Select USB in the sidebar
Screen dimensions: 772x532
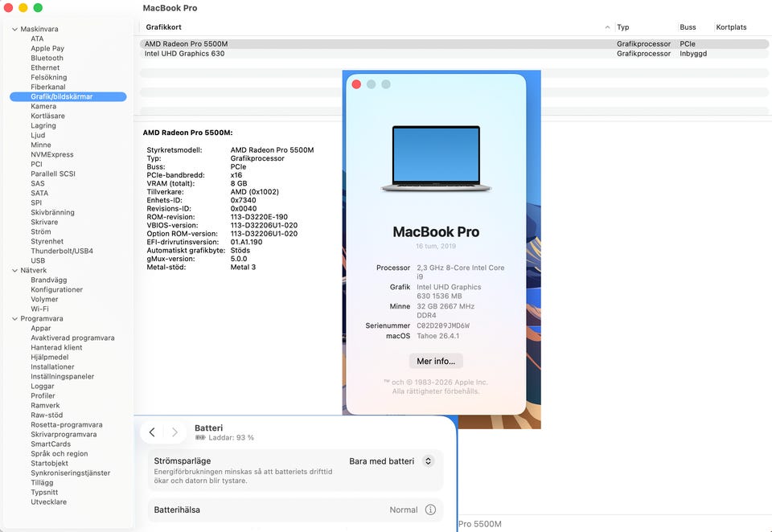tap(38, 261)
